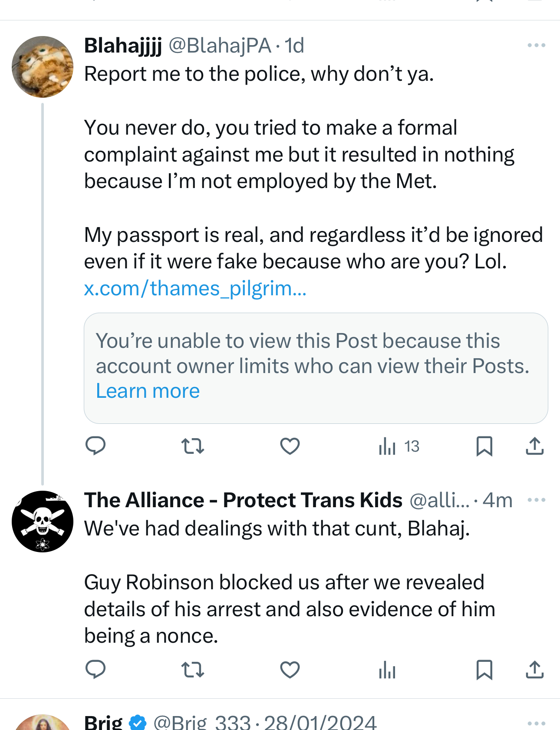The image size is (560, 730).
Task: Open the x.com/thames_pilgrim link
Action: [x=195, y=288]
